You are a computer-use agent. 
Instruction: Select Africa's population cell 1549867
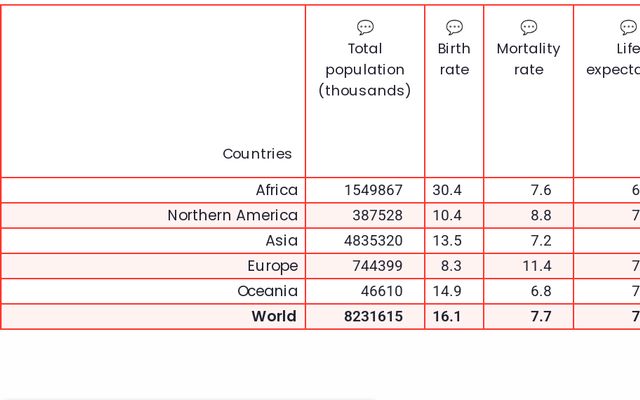point(373,190)
